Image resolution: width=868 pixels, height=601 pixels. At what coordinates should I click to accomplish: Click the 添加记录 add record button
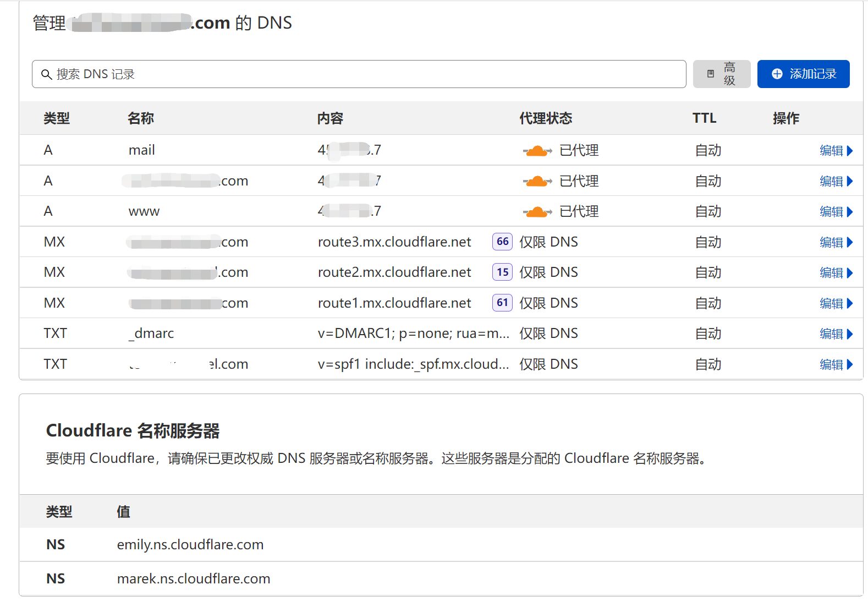click(803, 74)
